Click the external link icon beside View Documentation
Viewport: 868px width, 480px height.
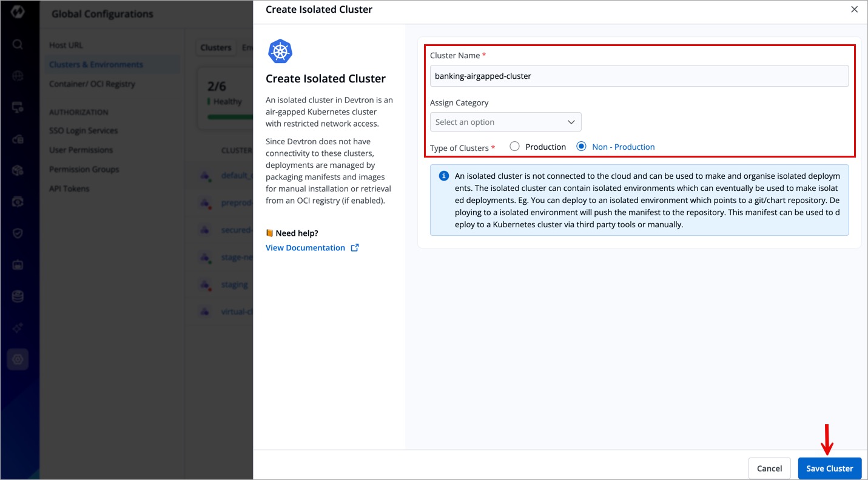355,247
